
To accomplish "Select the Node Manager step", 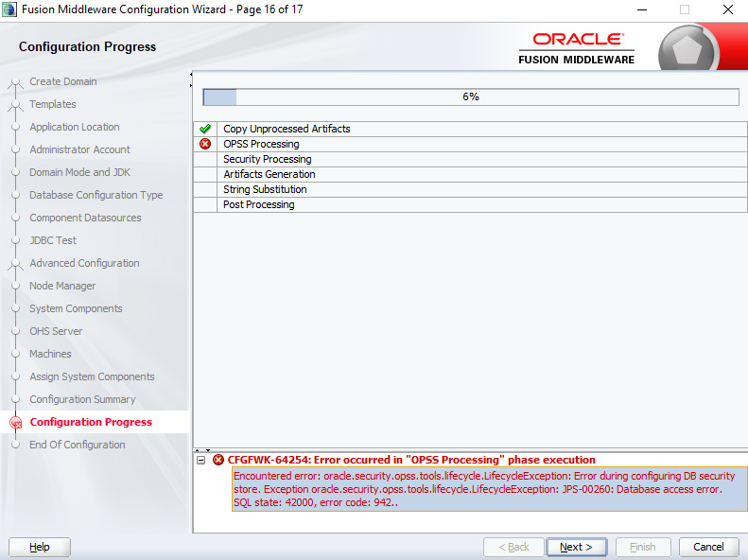I will click(62, 286).
